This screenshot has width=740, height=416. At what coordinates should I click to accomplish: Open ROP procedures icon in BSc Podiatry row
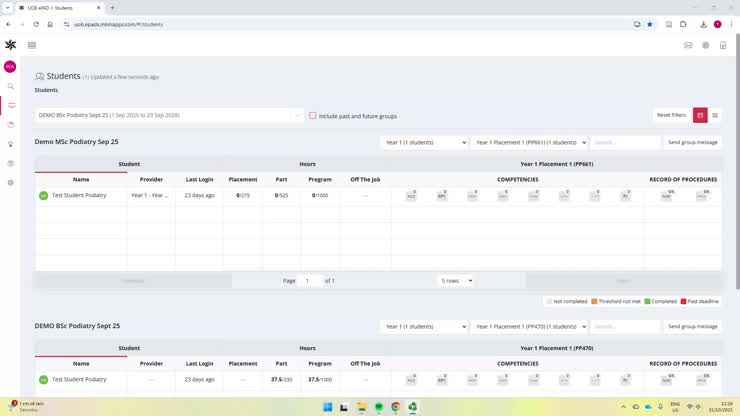click(666, 380)
